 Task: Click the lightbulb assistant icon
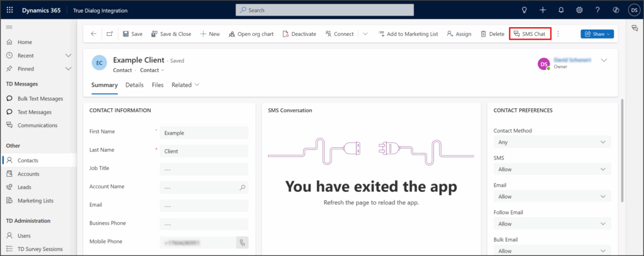[x=524, y=10]
